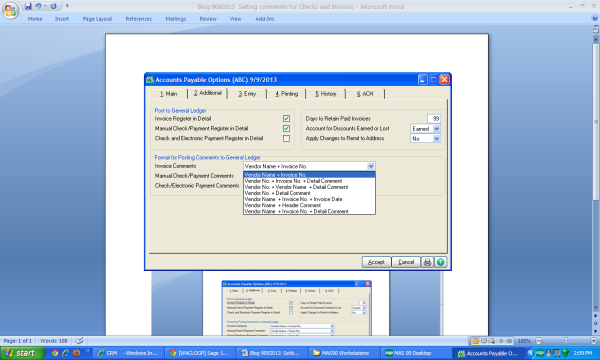Open the 5. History tab
The height and width of the screenshot is (360, 600).
(326, 94)
